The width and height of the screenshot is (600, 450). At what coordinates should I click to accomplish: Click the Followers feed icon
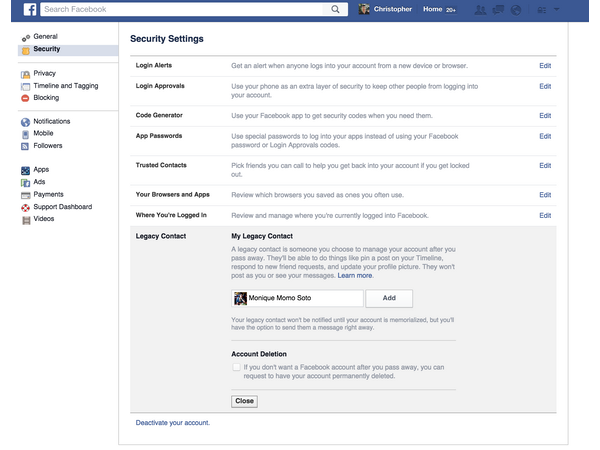25,146
